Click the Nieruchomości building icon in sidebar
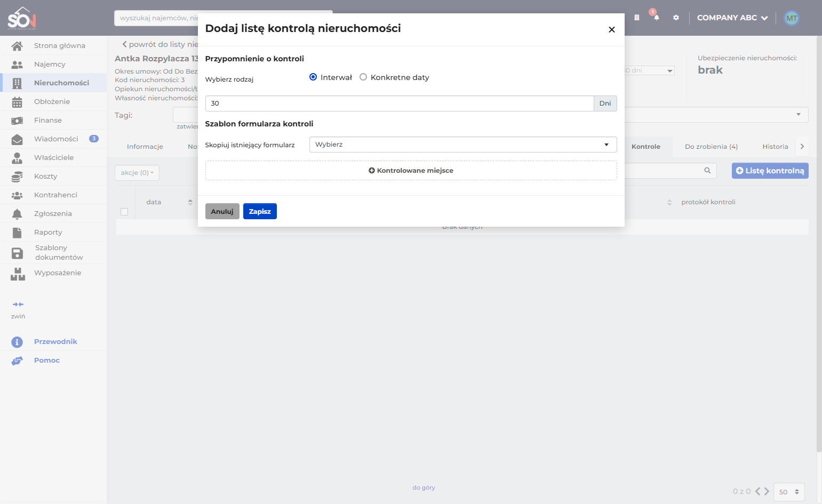Screen dimensions: 822x504 coord(17,83)
